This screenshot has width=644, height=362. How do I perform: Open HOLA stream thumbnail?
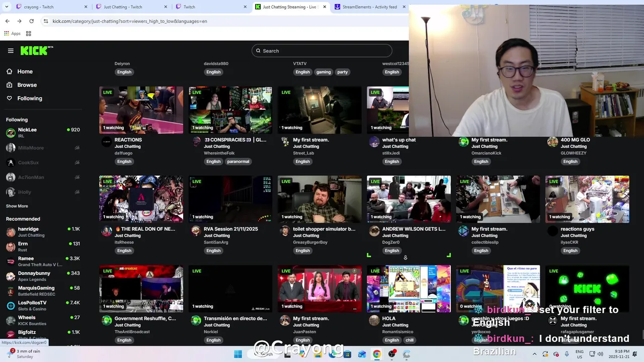(x=409, y=289)
